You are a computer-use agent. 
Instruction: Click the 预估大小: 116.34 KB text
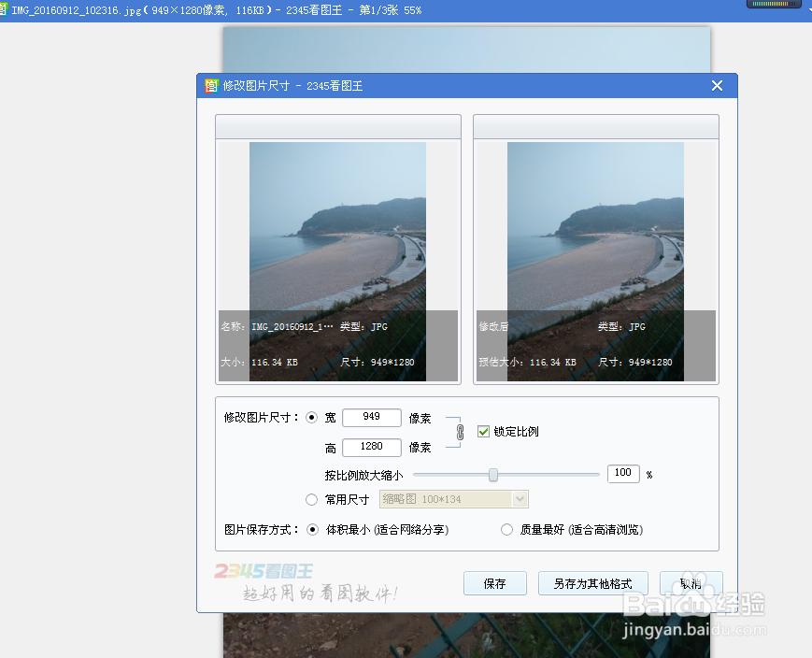coord(527,362)
